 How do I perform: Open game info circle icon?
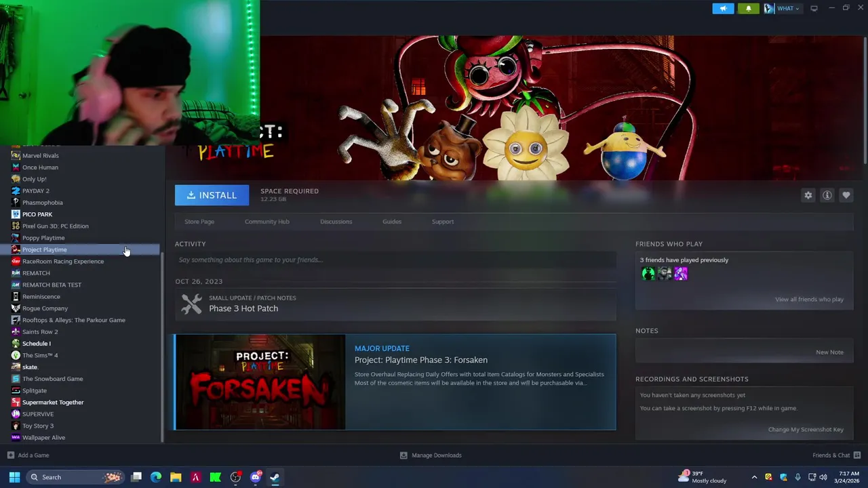click(827, 195)
